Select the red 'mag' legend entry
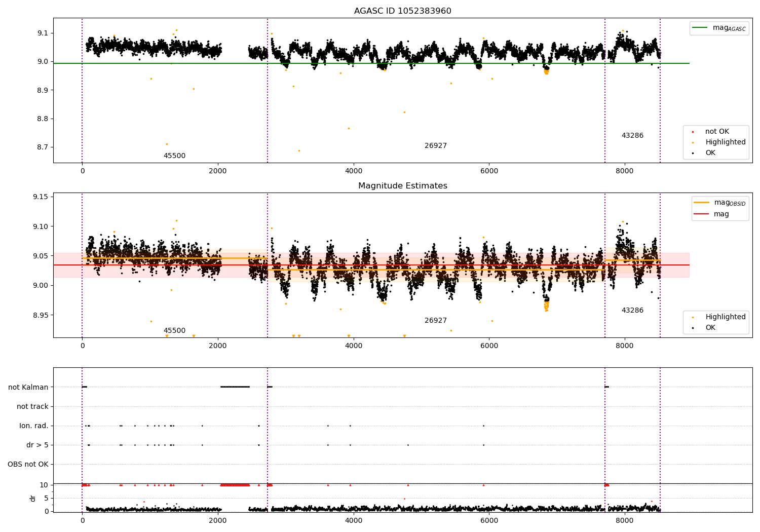The width and height of the screenshot is (760, 532). [x=711, y=214]
